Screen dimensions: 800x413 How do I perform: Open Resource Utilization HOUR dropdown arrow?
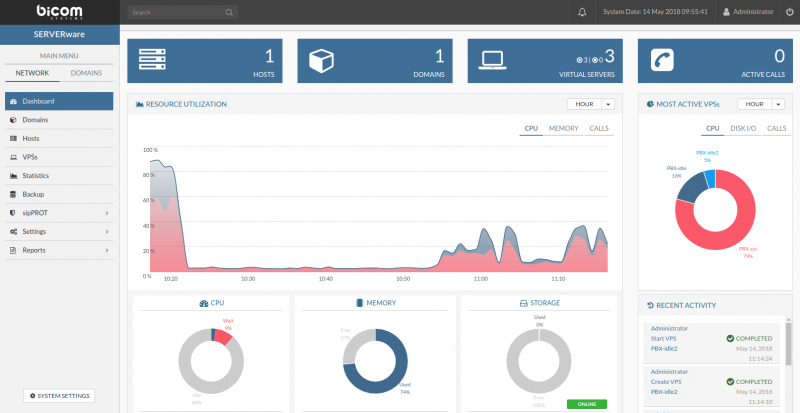[x=608, y=104]
